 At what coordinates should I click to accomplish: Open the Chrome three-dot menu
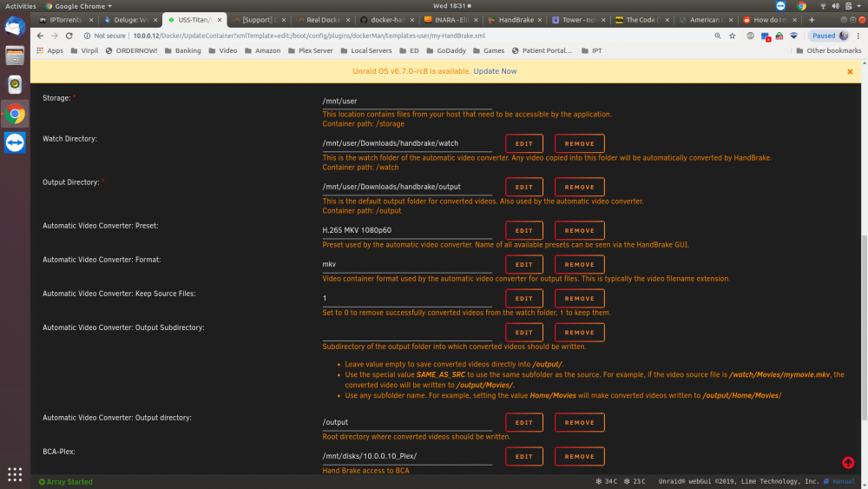[x=858, y=36]
